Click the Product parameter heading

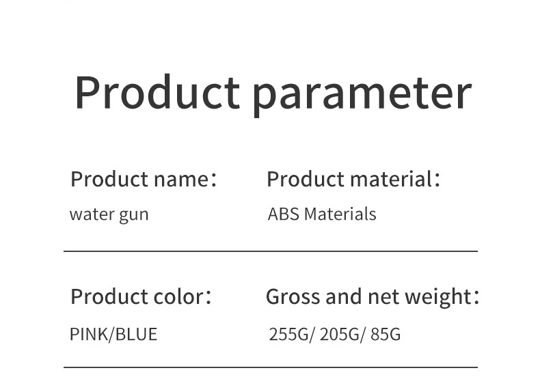273,94
